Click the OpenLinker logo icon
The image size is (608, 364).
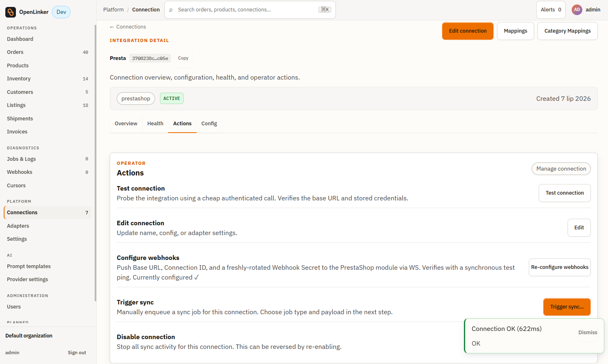pos(11,12)
